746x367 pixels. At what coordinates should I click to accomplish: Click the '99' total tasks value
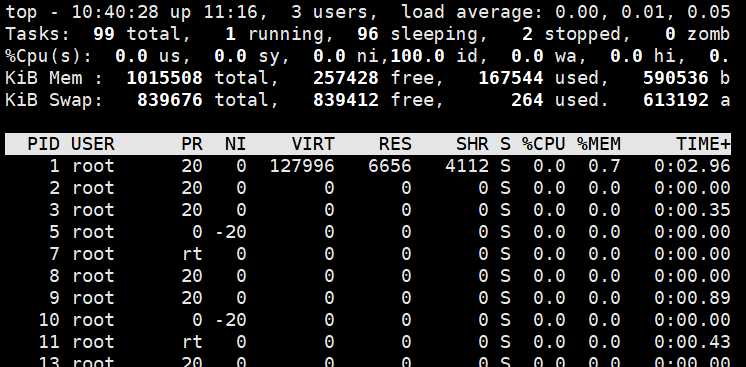coord(104,34)
